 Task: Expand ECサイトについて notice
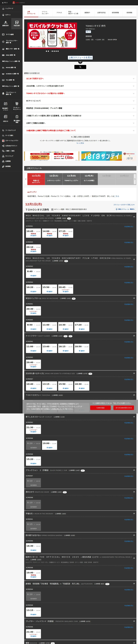(80, 101)
